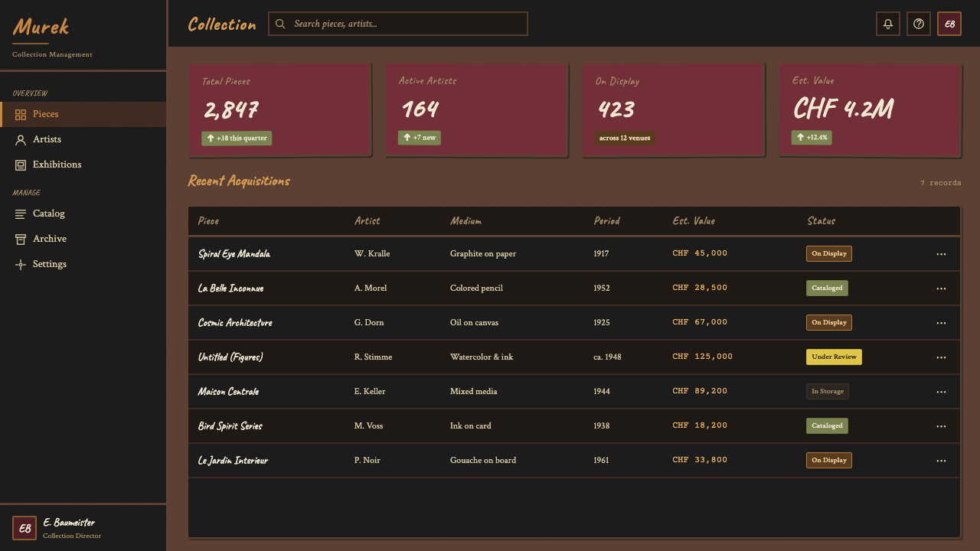The height and width of the screenshot is (551, 980).
Task: Click the On Display badge for Le Jardin Interieur
Action: point(829,461)
